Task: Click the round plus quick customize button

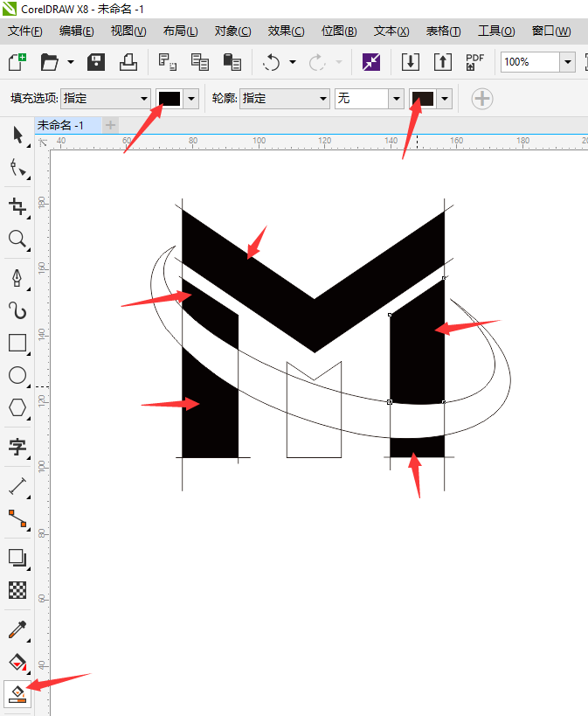Action: pos(482,99)
